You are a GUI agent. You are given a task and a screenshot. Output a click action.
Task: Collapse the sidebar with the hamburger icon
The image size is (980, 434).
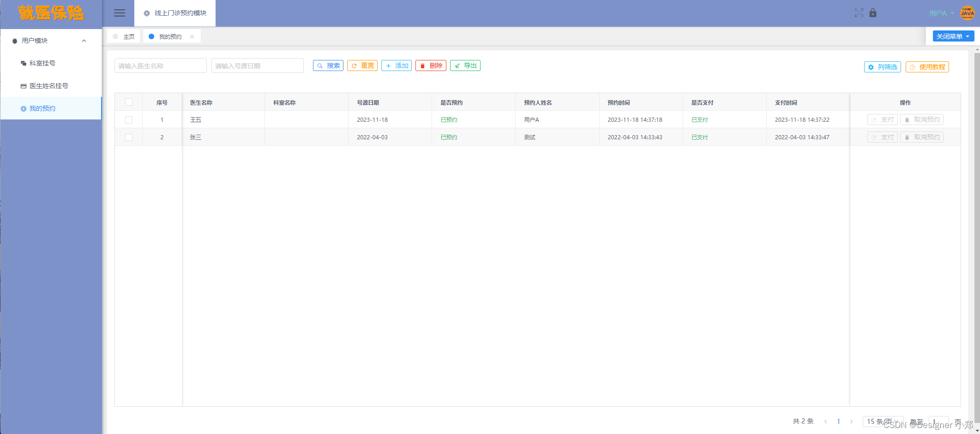click(120, 13)
